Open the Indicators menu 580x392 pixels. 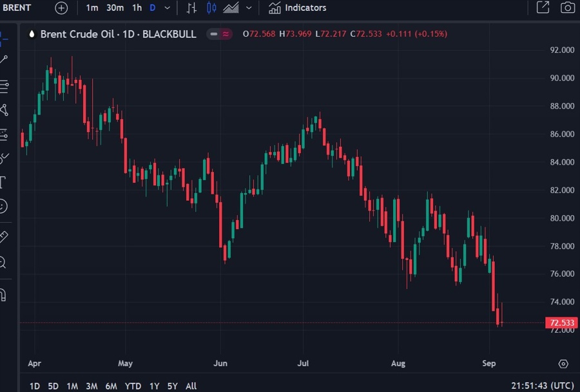click(x=296, y=8)
